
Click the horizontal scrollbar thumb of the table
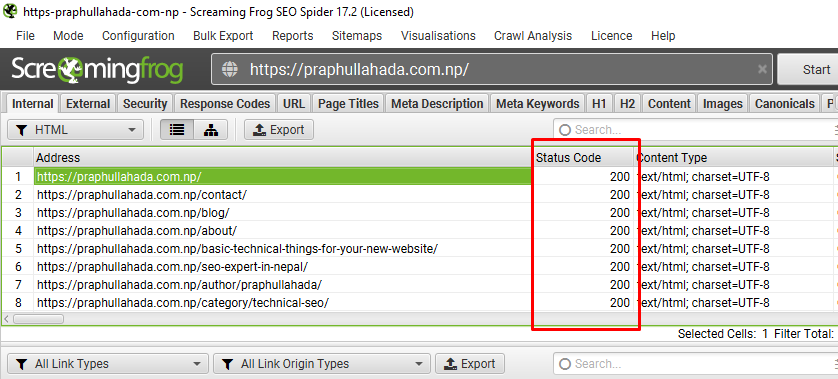38,319
